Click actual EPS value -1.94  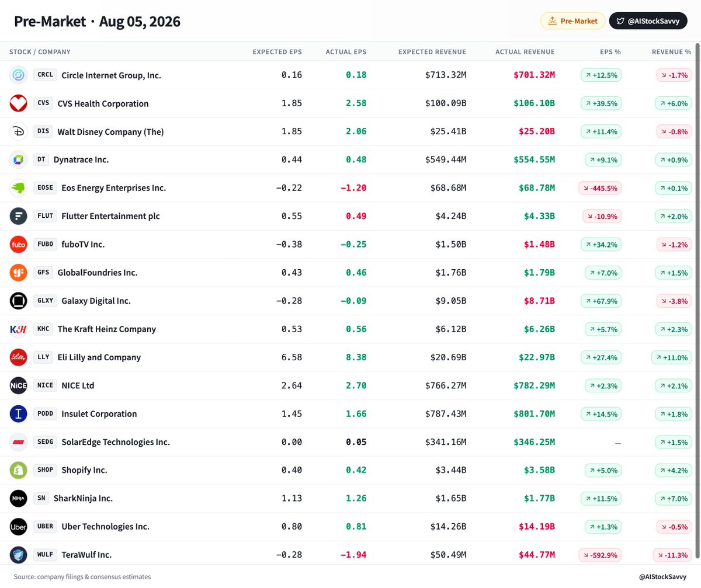tap(353, 555)
